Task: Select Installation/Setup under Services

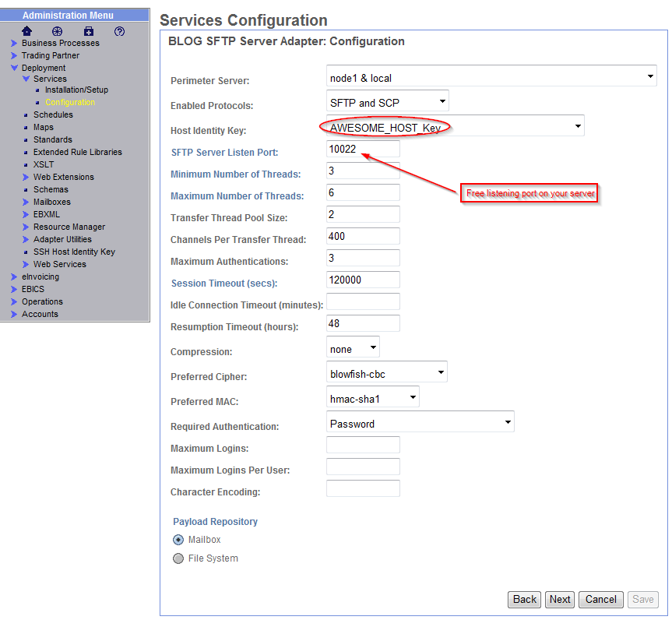Action: click(x=76, y=90)
